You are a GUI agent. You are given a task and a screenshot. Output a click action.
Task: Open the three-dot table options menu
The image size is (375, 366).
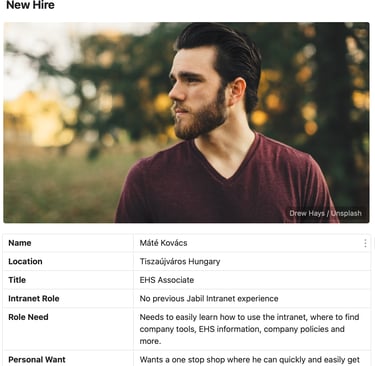tap(365, 243)
